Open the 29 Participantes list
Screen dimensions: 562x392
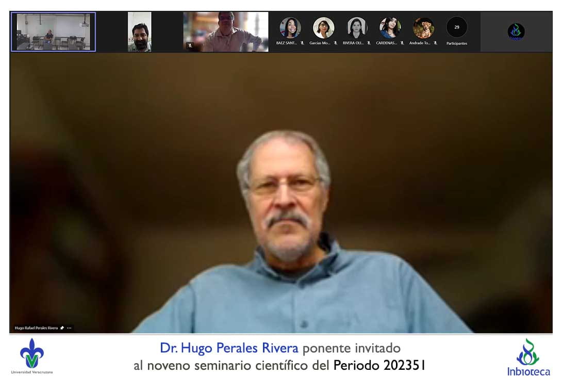click(456, 31)
